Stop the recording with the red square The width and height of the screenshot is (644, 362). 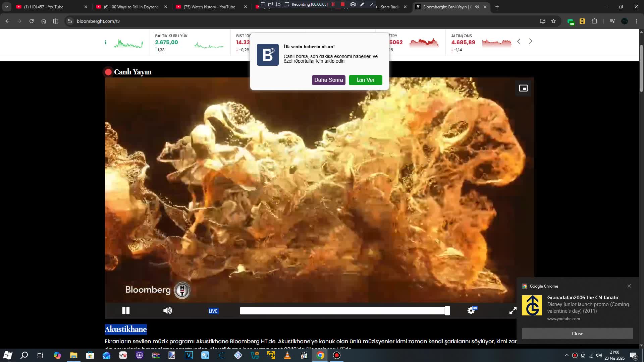tap(342, 4)
